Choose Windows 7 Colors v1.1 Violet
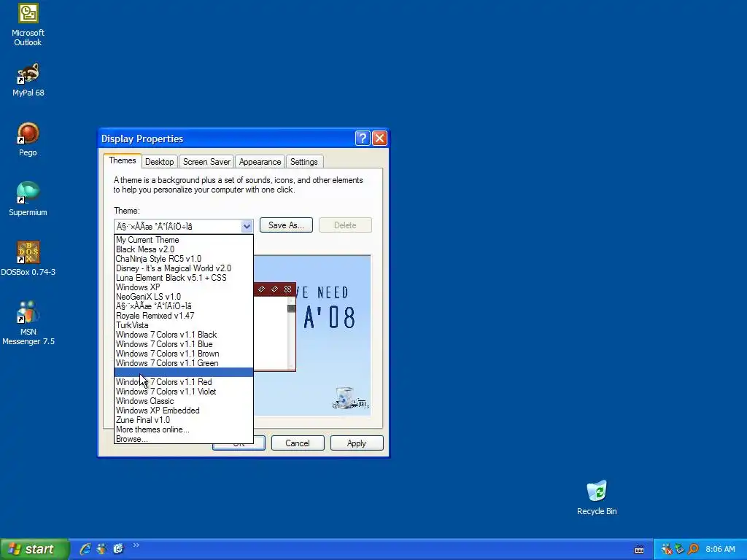747x560 pixels. coord(183,392)
